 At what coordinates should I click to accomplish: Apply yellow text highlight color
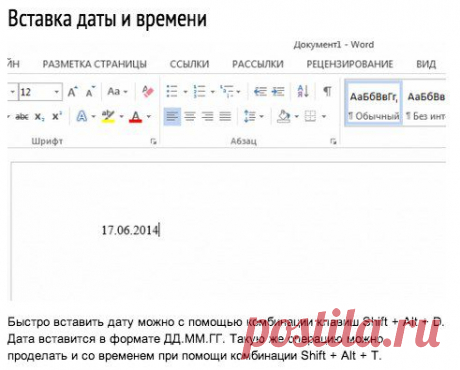(108, 116)
